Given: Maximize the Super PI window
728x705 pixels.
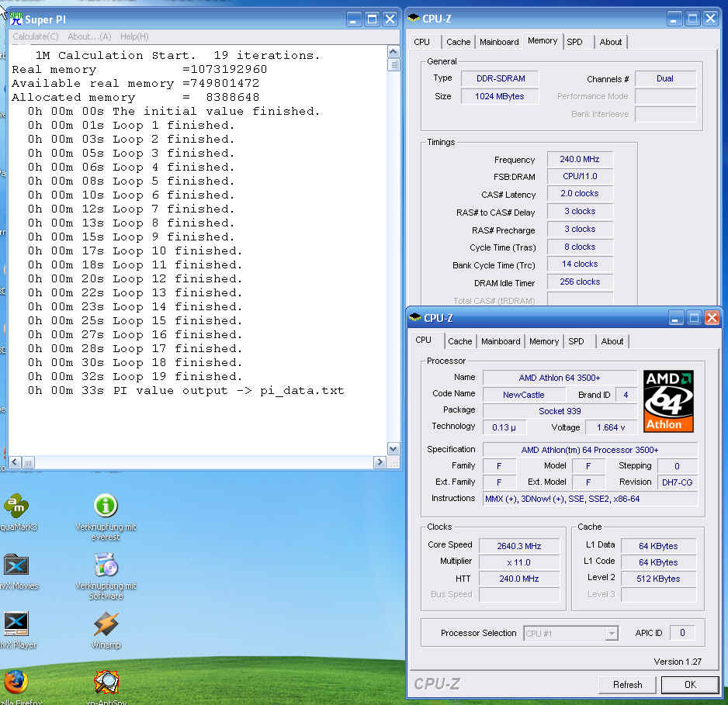Looking at the screenshot, I should (372, 19).
